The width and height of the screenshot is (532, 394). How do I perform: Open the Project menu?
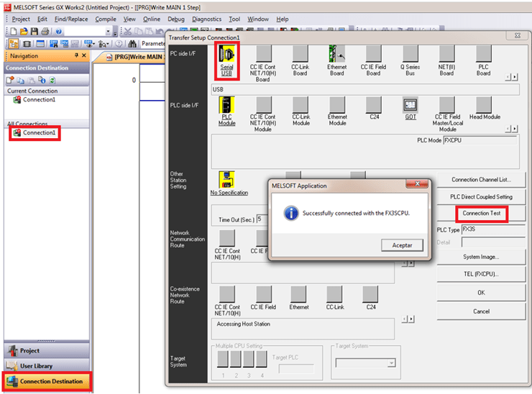pyautogui.click(x=21, y=19)
